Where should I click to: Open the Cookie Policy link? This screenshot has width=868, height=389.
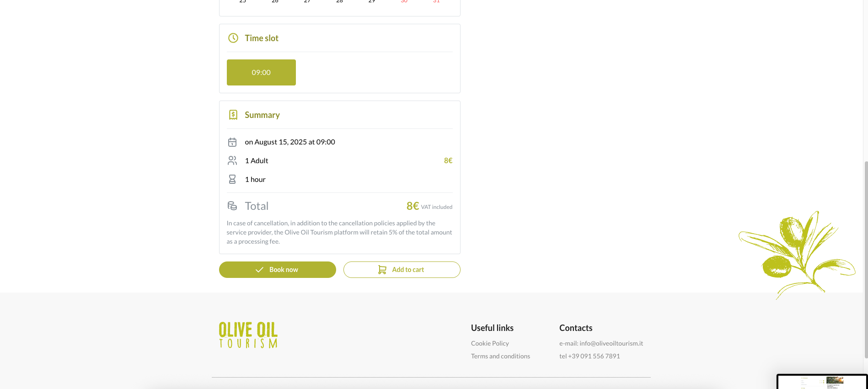490,343
